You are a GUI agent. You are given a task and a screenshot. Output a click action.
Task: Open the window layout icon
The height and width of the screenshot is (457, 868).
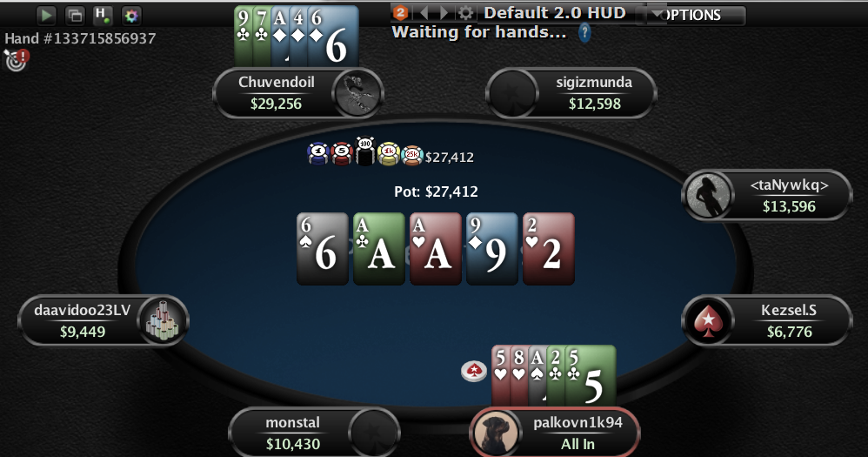point(75,16)
